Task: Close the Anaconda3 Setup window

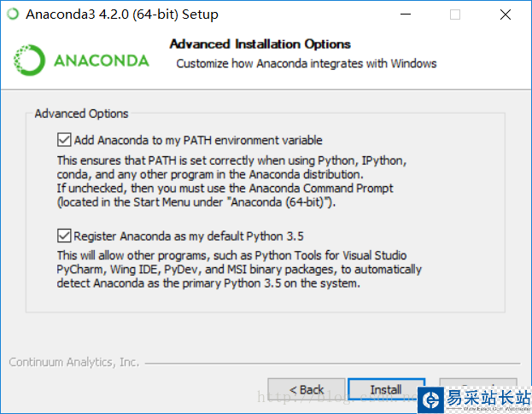Action: pyautogui.click(x=506, y=15)
